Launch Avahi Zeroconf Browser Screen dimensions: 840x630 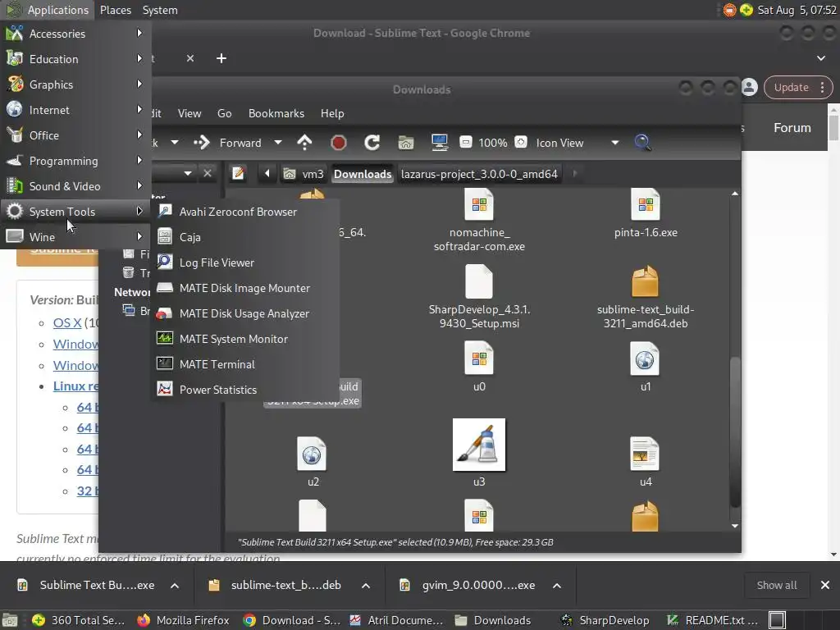(245, 212)
